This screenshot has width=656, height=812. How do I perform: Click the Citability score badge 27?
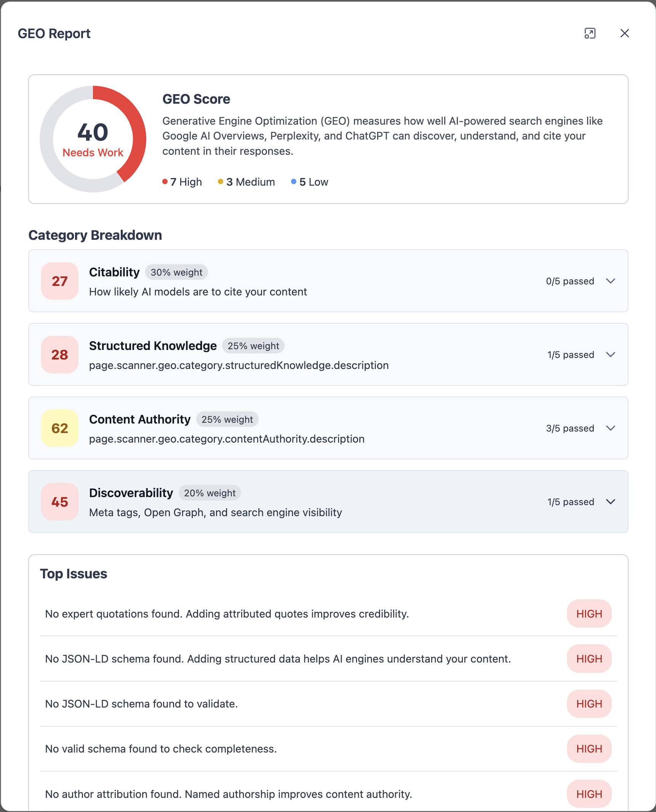click(x=60, y=281)
